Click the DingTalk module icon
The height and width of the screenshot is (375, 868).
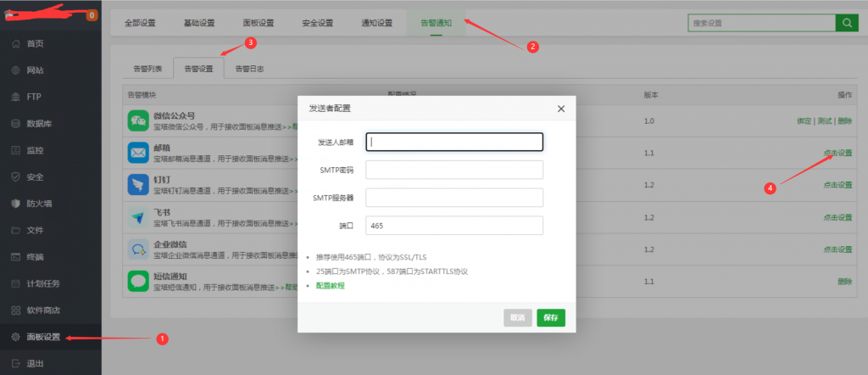138,185
